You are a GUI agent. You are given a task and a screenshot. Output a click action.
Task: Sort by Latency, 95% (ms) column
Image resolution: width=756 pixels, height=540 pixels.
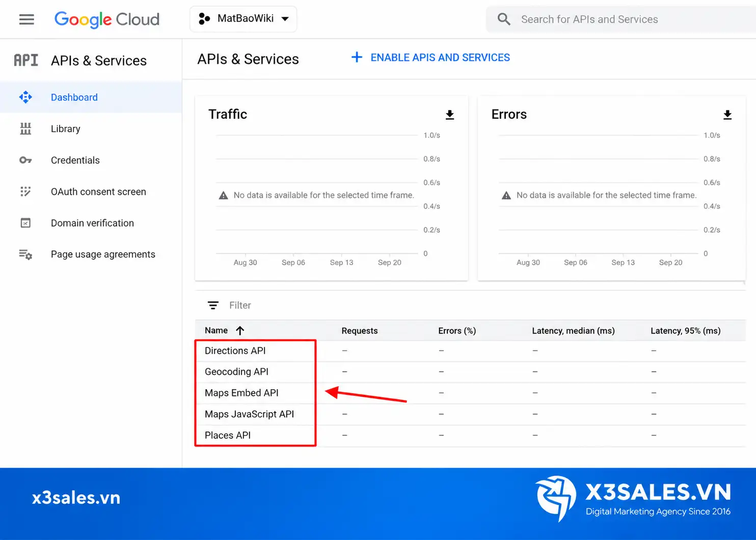[685, 331]
